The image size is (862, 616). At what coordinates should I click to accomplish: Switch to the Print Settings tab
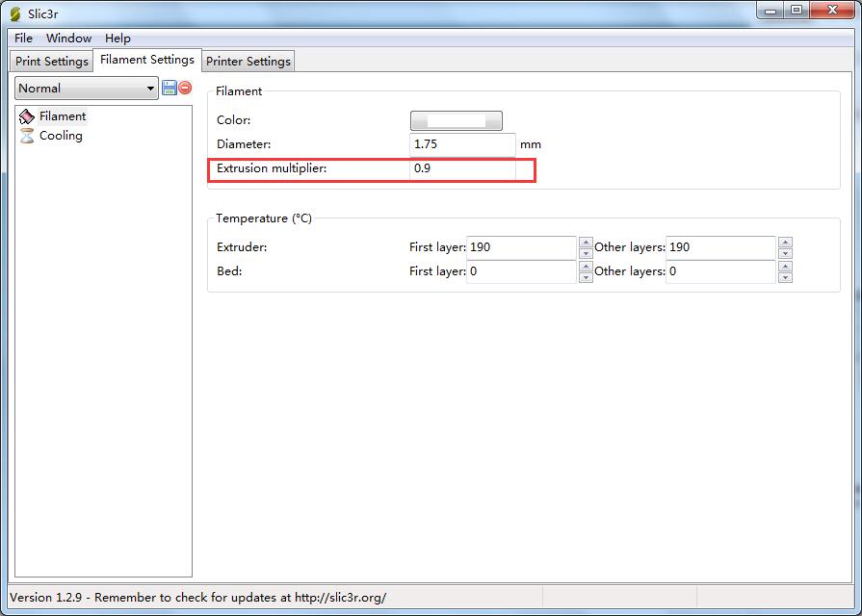click(52, 61)
